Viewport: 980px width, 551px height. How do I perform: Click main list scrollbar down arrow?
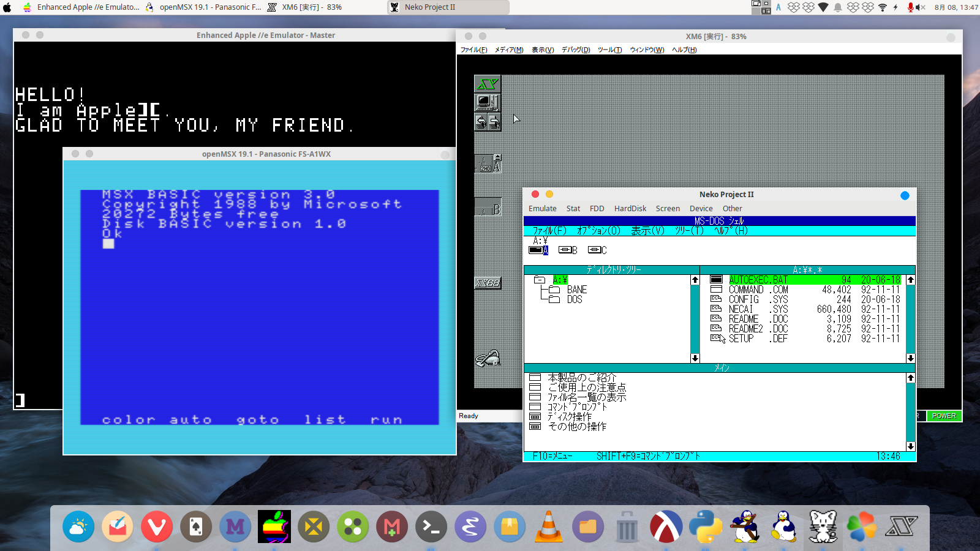pyautogui.click(x=911, y=446)
